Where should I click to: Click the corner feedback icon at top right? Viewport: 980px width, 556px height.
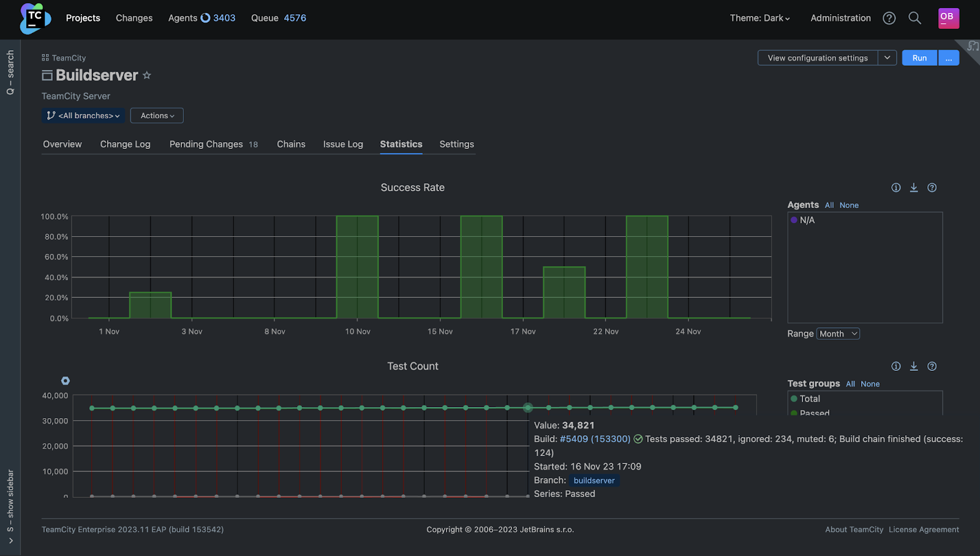tap(973, 46)
